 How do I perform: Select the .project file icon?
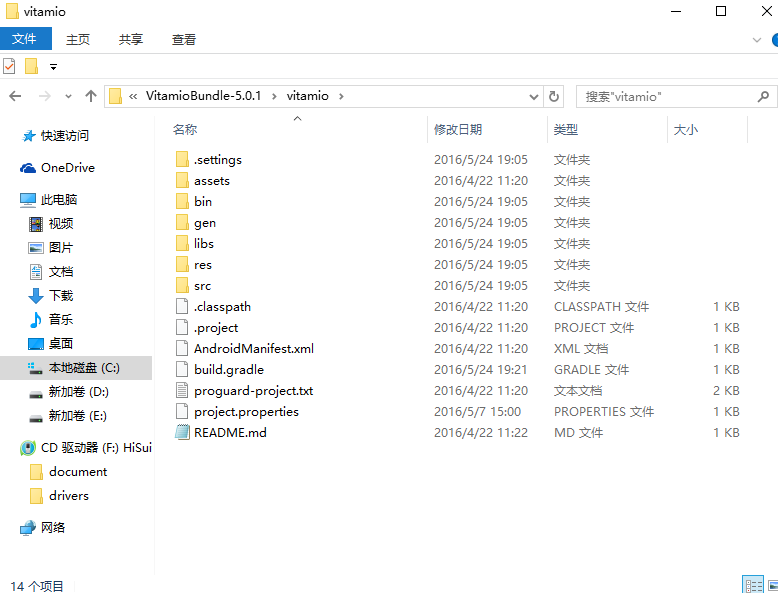click(182, 327)
